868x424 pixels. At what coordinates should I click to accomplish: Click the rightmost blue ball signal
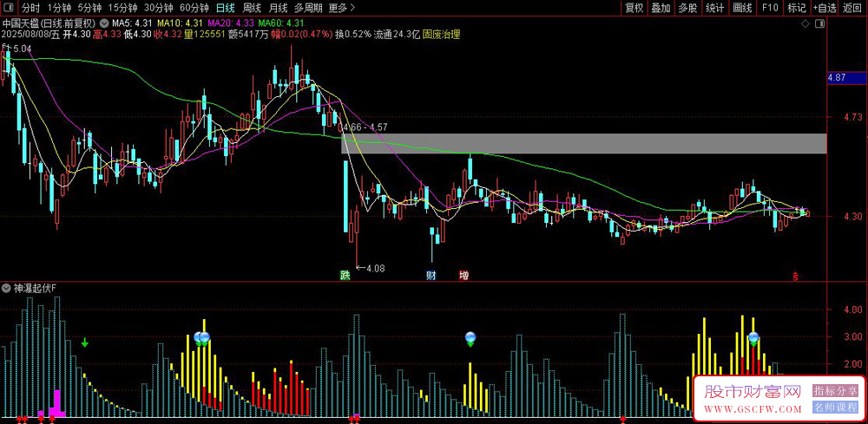753,337
